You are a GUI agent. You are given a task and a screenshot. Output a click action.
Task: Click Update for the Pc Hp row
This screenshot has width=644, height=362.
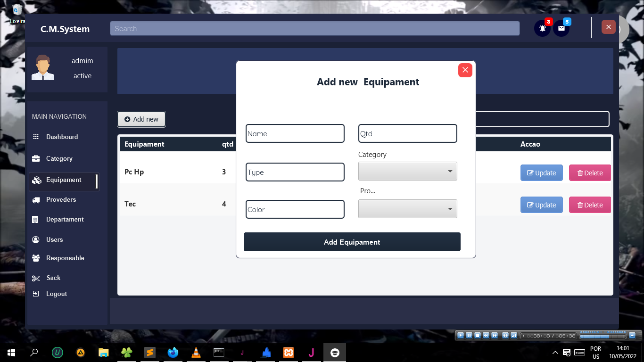[541, 173]
